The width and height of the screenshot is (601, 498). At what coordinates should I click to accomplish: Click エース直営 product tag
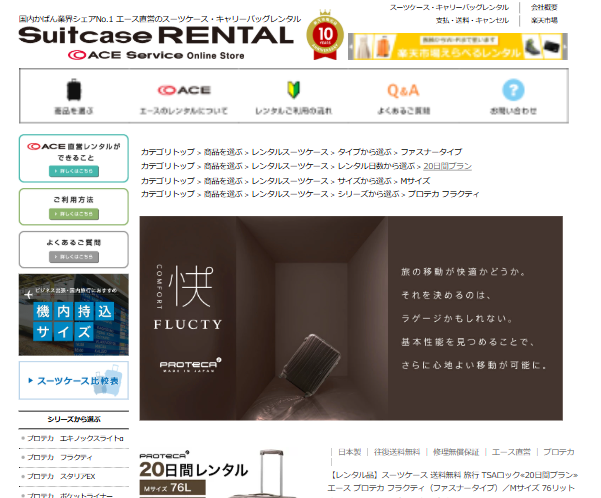click(x=511, y=452)
